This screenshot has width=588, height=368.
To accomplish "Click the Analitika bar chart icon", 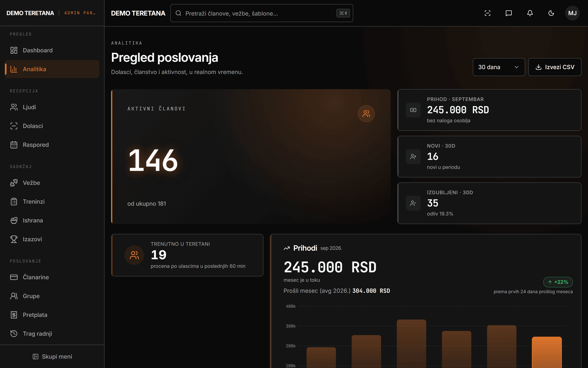I will 14,69.
